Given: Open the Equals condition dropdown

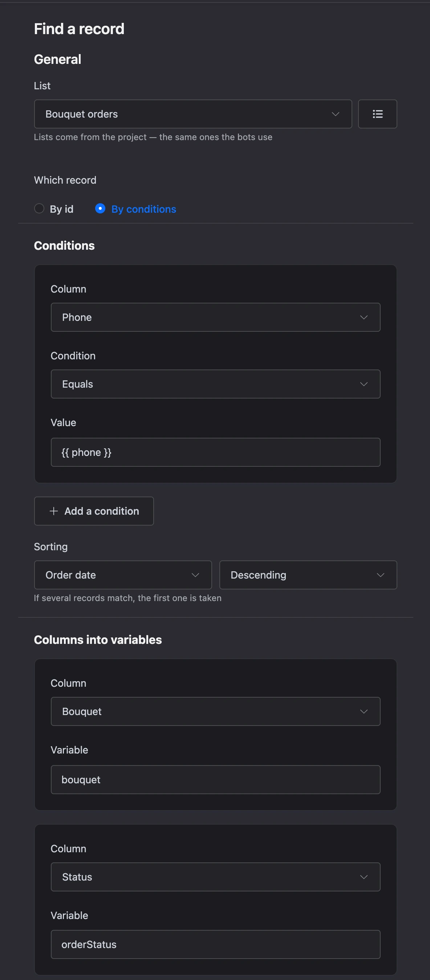Looking at the screenshot, I should pyautogui.click(x=215, y=384).
